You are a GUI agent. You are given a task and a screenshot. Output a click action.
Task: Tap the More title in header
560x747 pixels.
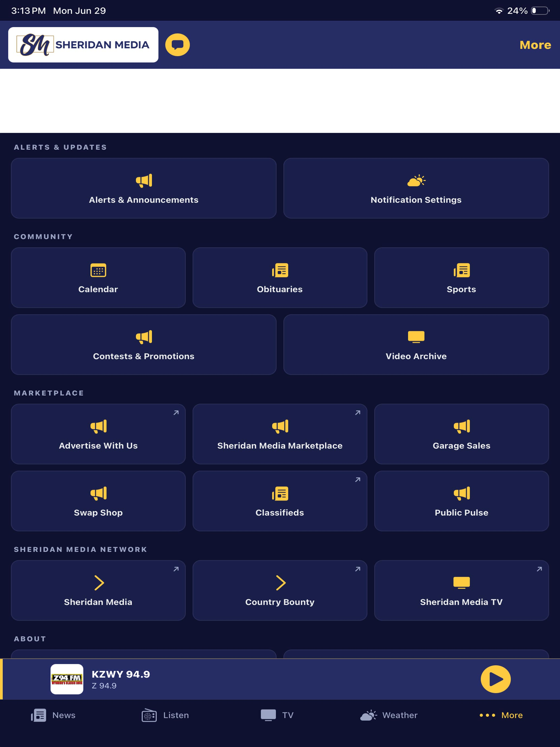(x=535, y=45)
